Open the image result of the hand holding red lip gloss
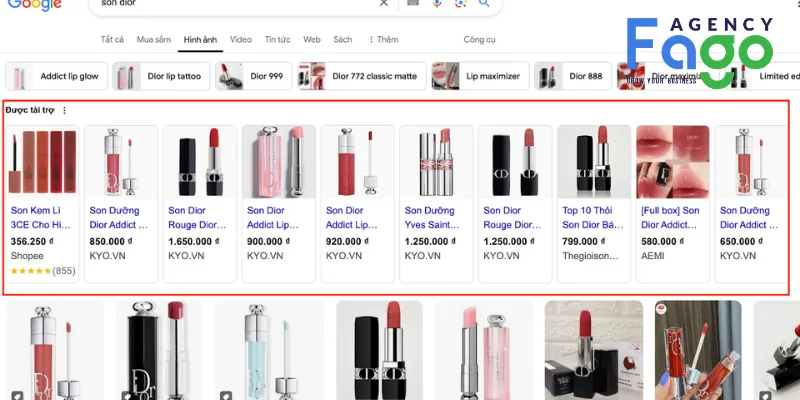The height and width of the screenshot is (400, 800). [698, 350]
